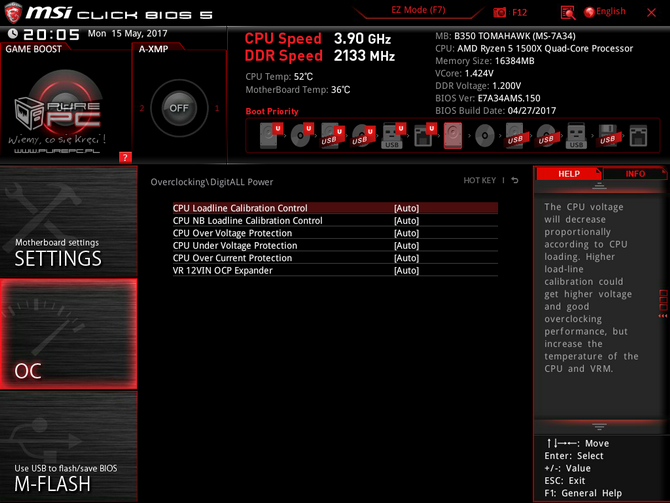Image resolution: width=670 pixels, height=503 pixels.
Task: Open the BIOS search magnifier icon
Action: (567, 13)
